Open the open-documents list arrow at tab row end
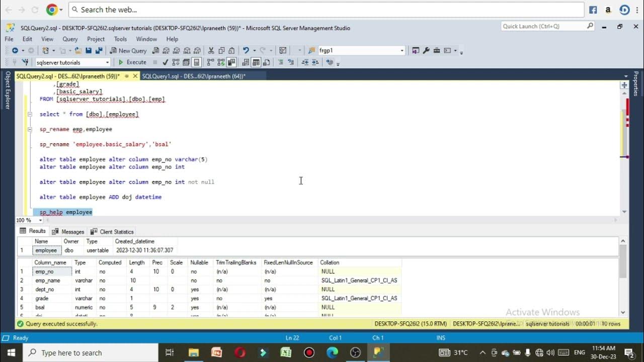Screen dimensions: 644x362 pyautogui.click(x=626, y=76)
